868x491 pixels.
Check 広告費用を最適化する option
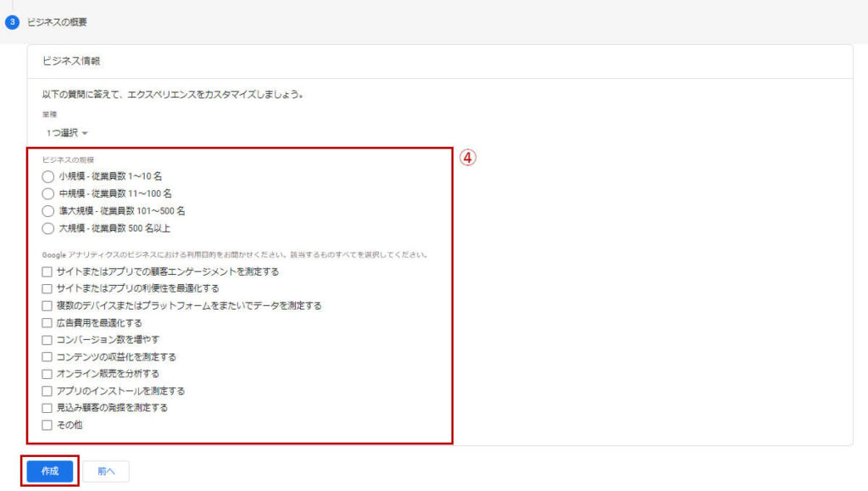[x=47, y=323]
